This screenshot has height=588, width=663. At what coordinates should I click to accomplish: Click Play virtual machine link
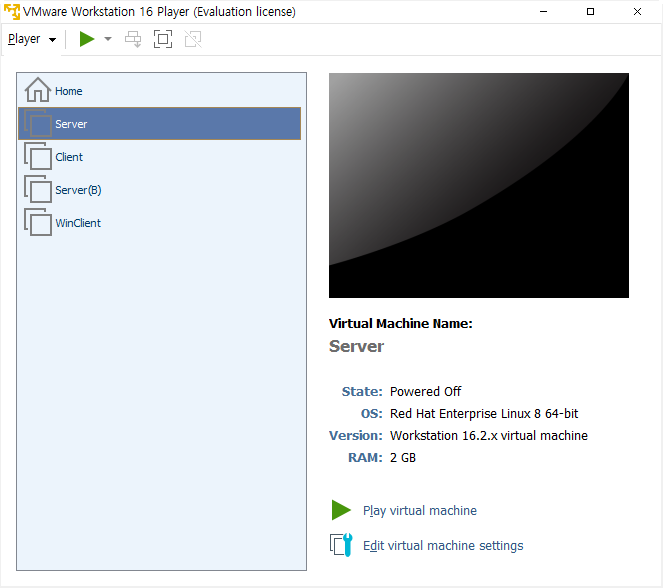(x=420, y=510)
